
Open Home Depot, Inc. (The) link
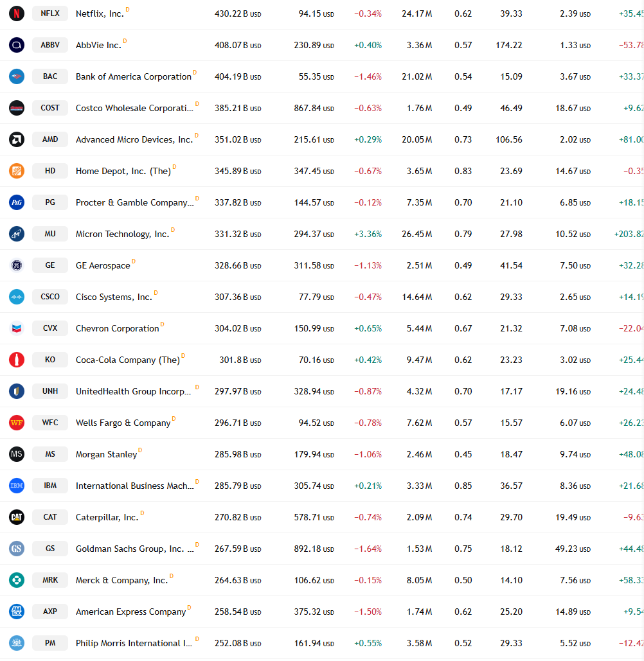tap(123, 171)
